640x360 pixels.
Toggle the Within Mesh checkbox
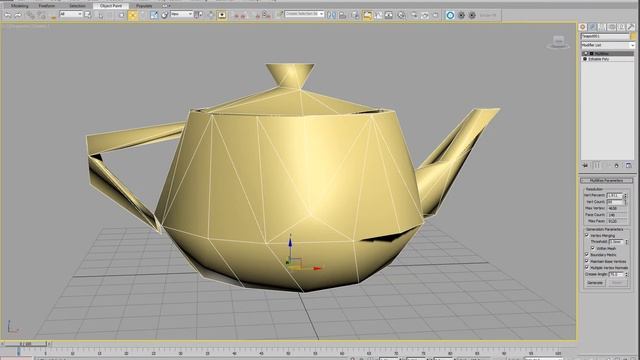(593, 248)
